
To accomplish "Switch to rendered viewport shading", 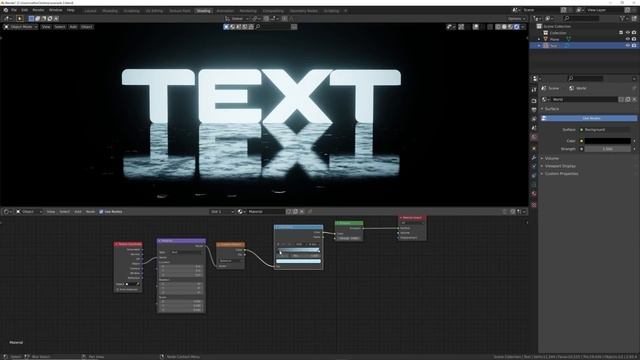I will [516, 27].
